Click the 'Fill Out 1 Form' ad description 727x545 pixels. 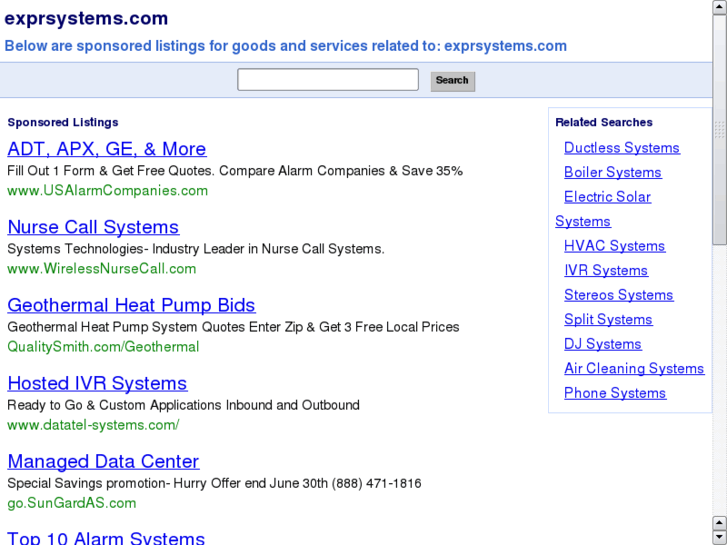(x=235, y=171)
